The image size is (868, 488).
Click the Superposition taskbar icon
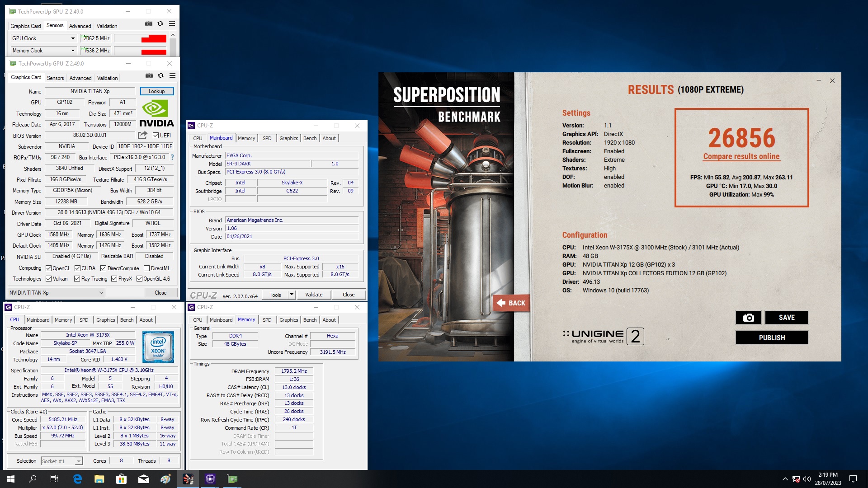click(x=188, y=479)
